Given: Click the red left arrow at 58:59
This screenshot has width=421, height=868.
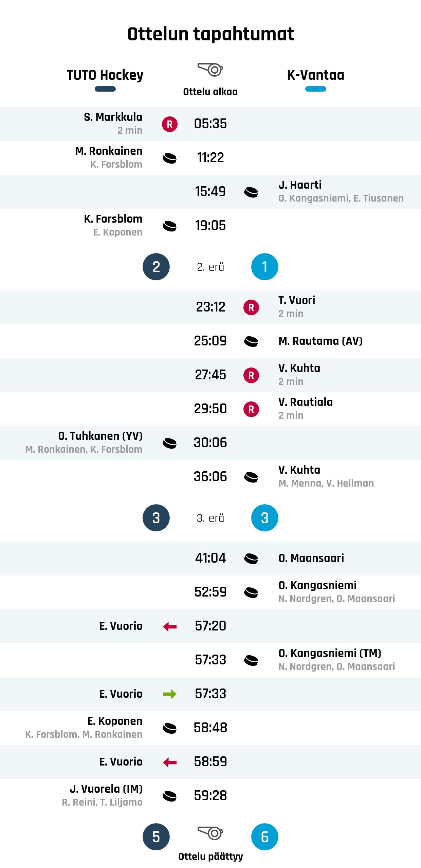Looking at the screenshot, I should pos(170,762).
